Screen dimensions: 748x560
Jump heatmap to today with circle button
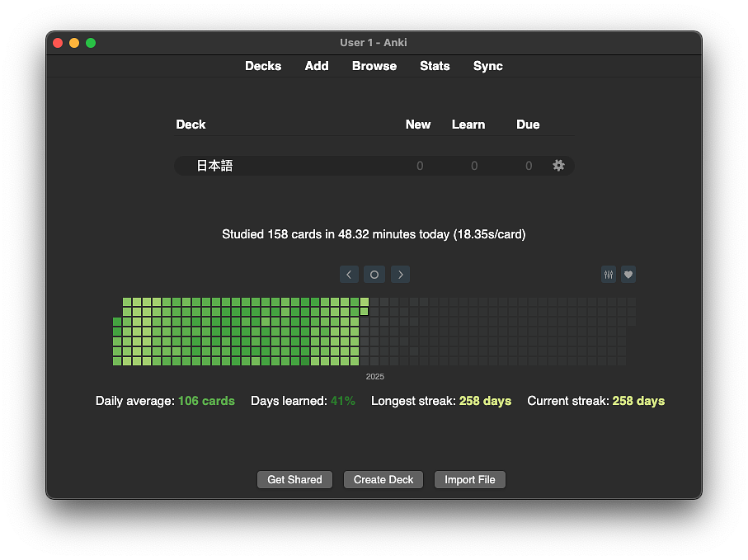point(374,275)
